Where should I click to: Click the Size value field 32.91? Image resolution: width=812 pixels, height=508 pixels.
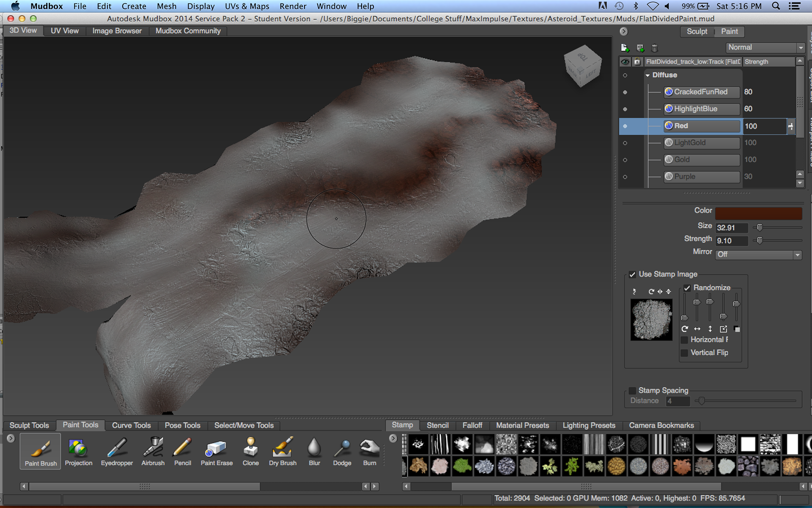[x=732, y=228]
